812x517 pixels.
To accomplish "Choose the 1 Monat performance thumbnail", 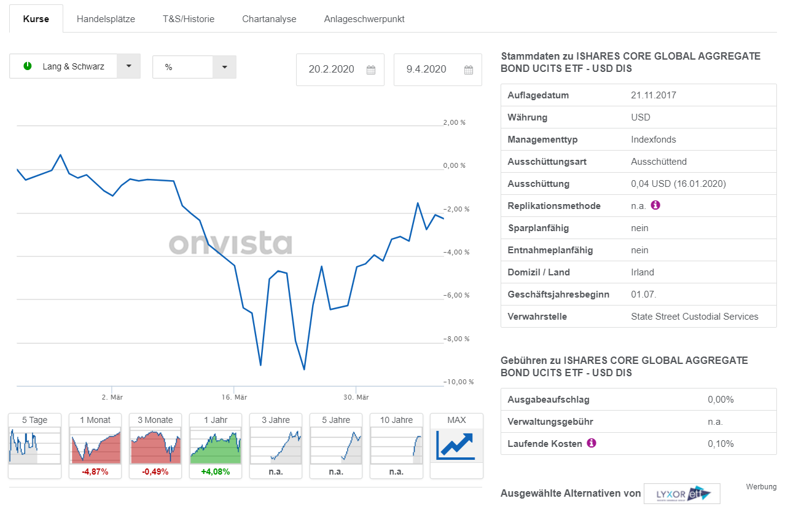I will (95, 445).
